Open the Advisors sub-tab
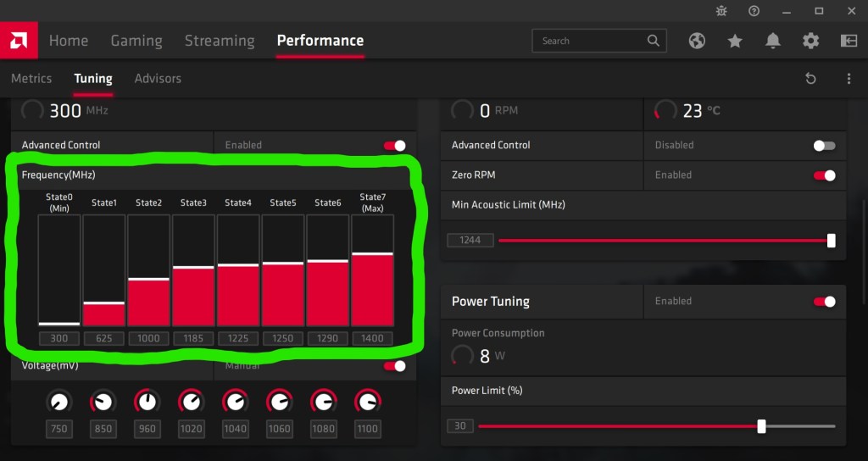Viewport: 868px width, 461px height. click(x=158, y=79)
